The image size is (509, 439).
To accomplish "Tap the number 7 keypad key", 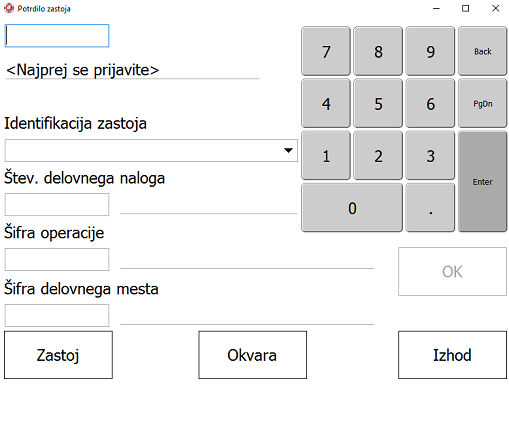I will [326, 51].
